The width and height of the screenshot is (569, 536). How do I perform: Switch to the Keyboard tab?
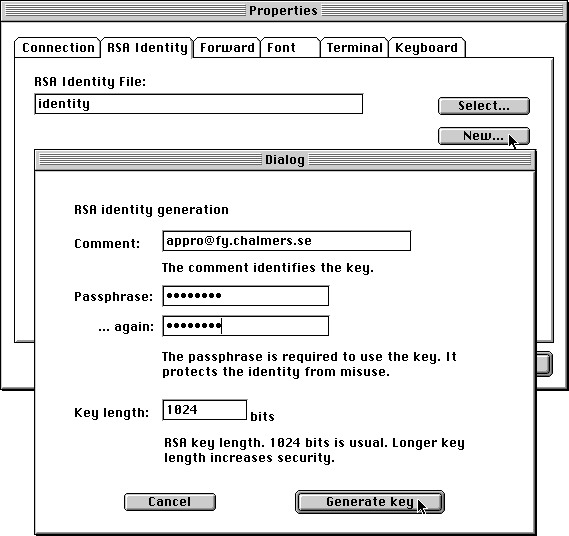tap(426, 48)
